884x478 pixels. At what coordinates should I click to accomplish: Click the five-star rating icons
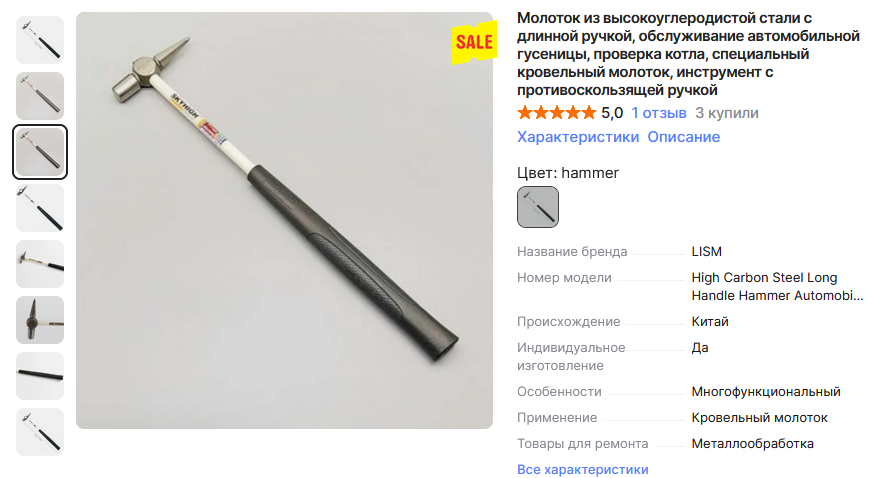point(556,113)
